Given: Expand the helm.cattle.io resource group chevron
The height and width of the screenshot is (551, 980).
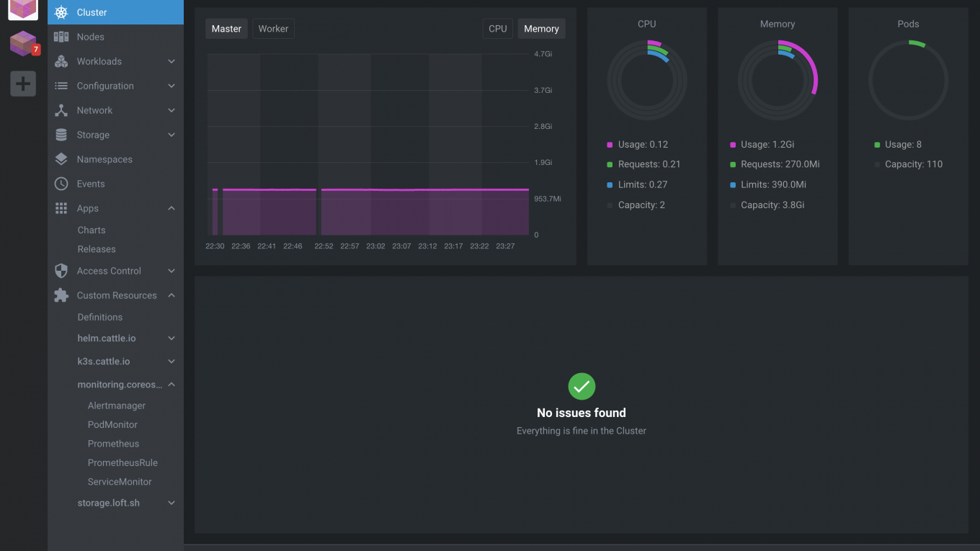Looking at the screenshot, I should [171, 339].
